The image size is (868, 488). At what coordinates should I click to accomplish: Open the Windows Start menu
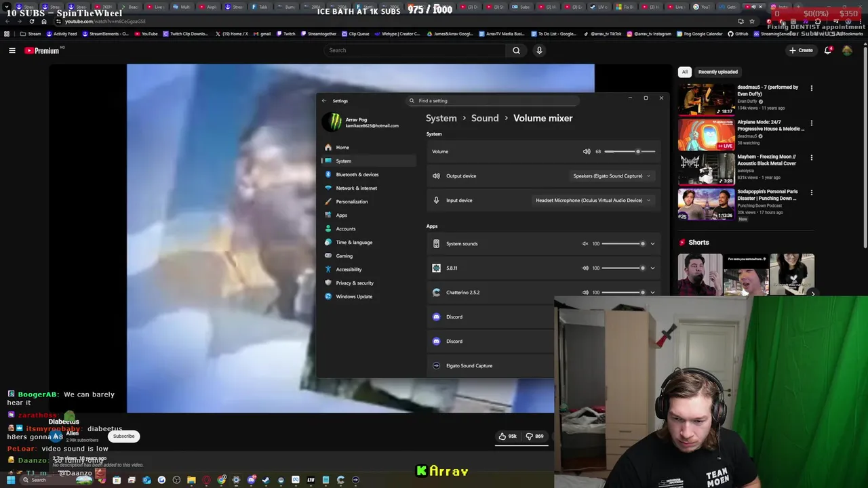coord(11,480)
